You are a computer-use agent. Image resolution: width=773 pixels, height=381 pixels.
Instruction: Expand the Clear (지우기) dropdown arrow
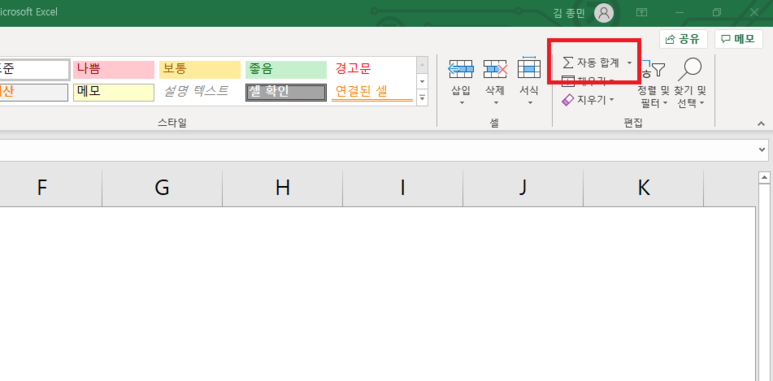click(x=612, y=100)
